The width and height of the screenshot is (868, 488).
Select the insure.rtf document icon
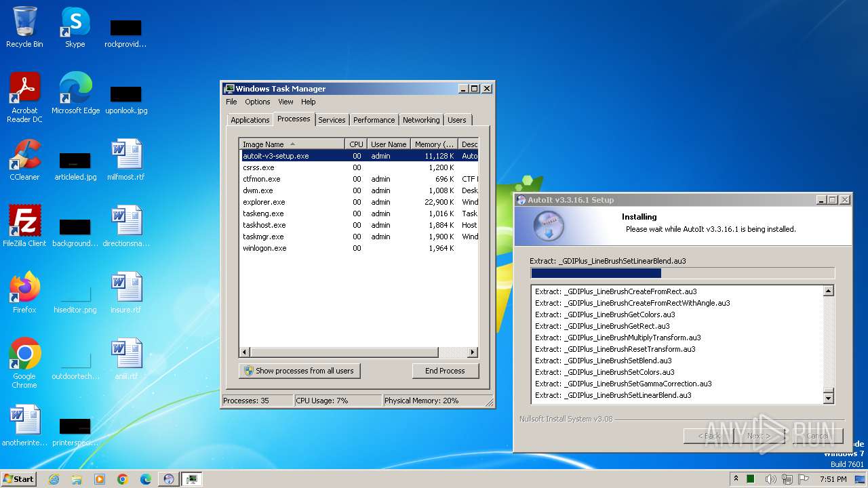[126, 293]
